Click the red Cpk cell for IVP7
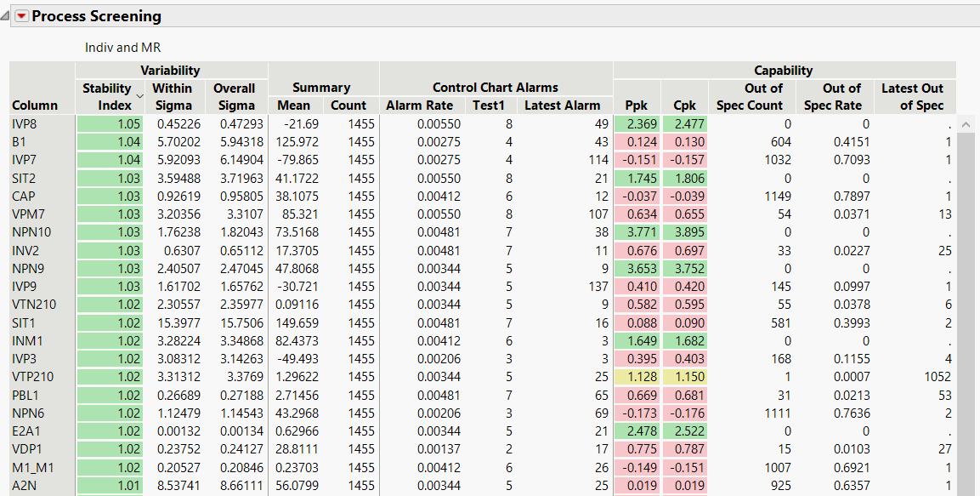This screenshot has width=980, height=496. coord(685,159)
